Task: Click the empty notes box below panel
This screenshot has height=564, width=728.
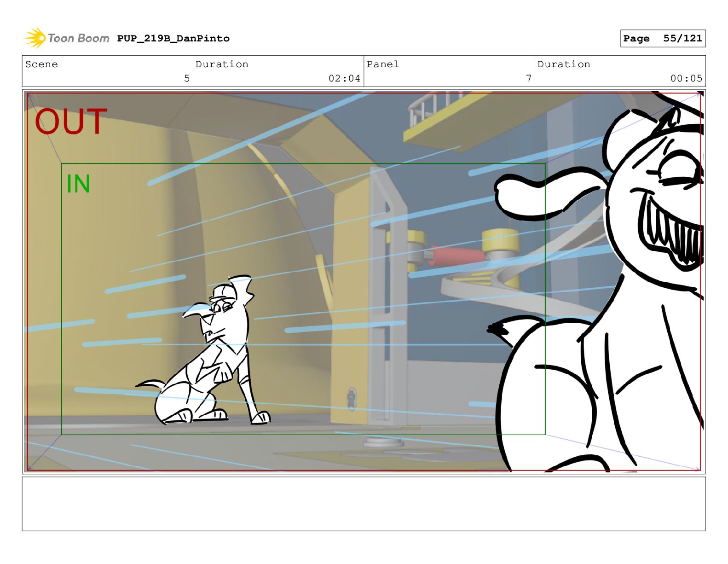Action: 364,504
